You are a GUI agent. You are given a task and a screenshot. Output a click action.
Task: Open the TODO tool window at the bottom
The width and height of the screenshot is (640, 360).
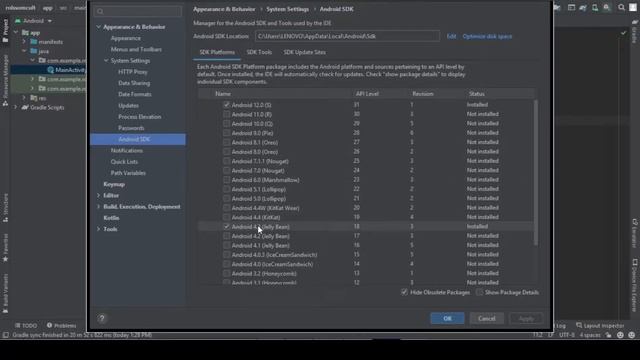click(26, 326)
